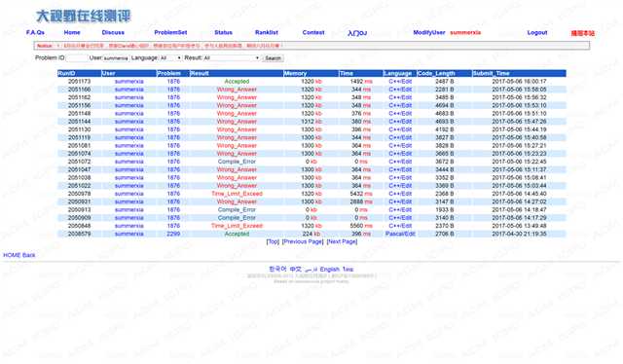Log out using the Logout link

pos(537,32)
